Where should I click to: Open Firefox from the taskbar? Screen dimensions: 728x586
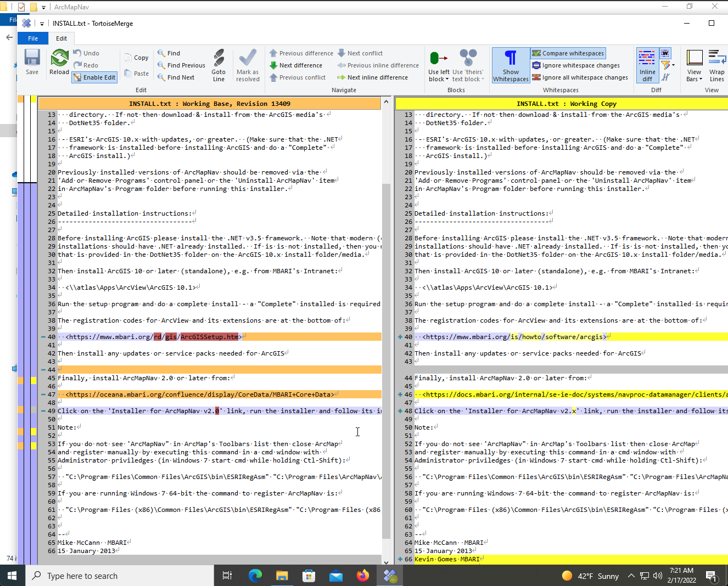coord(363,576)
